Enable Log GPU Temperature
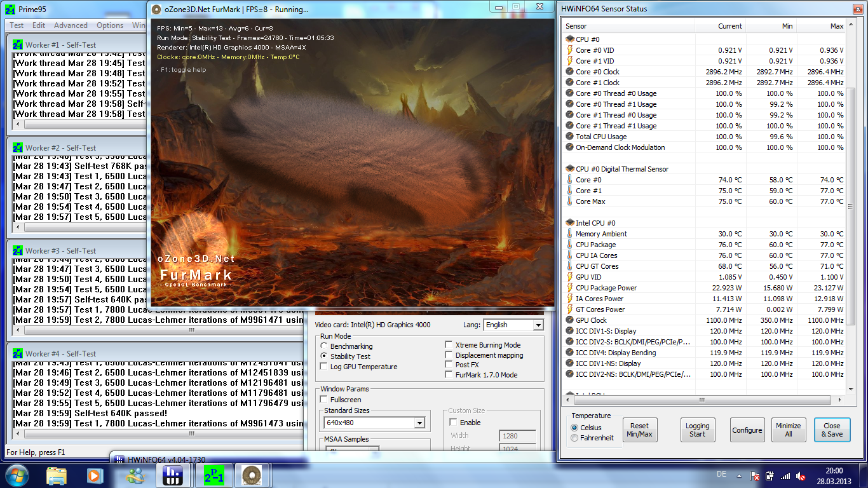The image size is (868, 488). 324,367
